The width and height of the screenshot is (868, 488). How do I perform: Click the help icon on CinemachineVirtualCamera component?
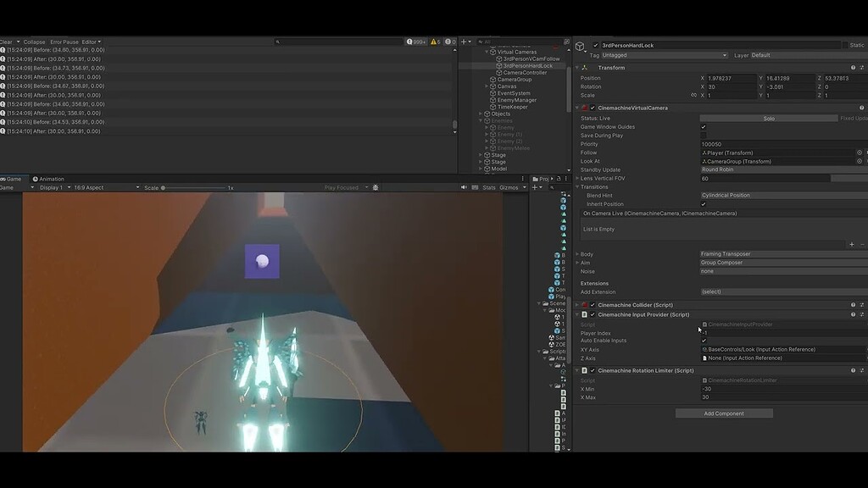click(x=860, y=108)
